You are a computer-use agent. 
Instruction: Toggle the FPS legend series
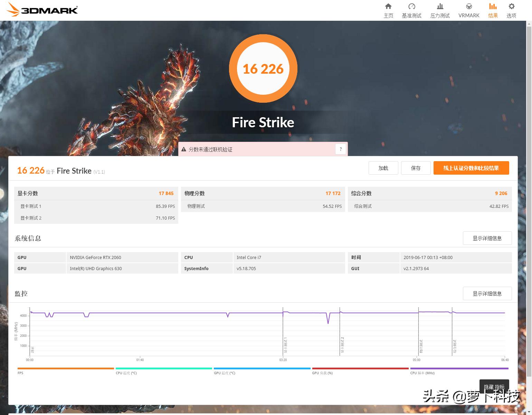click(66, 371)
